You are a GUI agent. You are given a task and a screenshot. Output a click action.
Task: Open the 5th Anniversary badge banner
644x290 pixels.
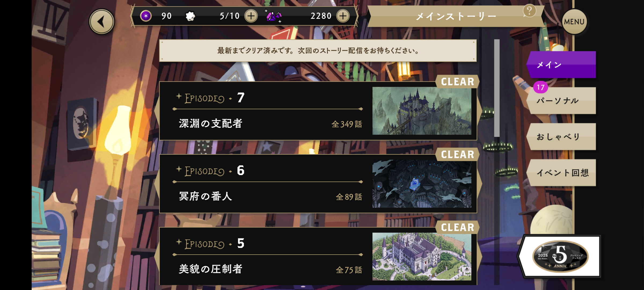[560, 256]
